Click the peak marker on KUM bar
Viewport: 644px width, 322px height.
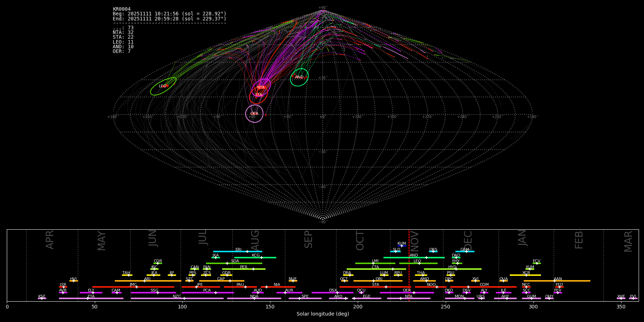[x=402, y=246]
